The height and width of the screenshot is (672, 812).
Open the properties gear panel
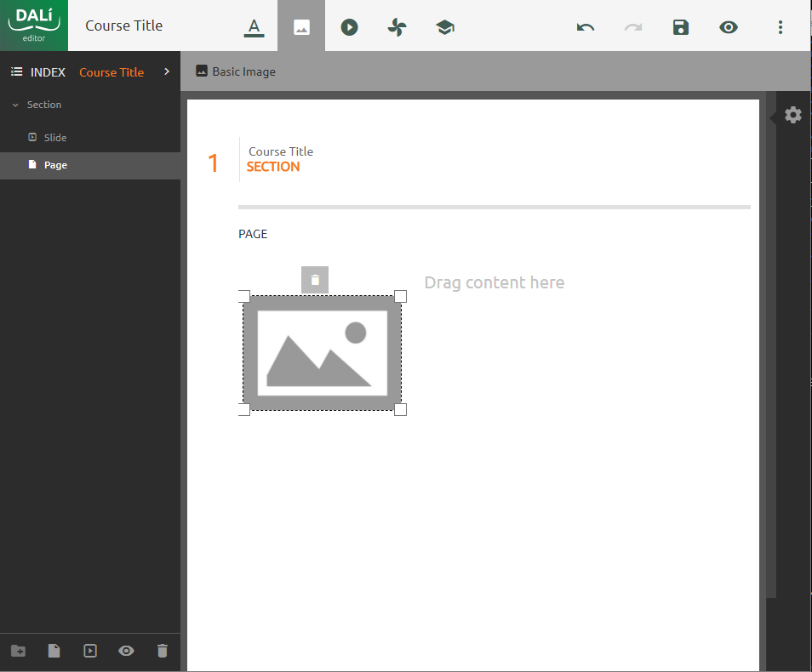click(x=793, y=115)
